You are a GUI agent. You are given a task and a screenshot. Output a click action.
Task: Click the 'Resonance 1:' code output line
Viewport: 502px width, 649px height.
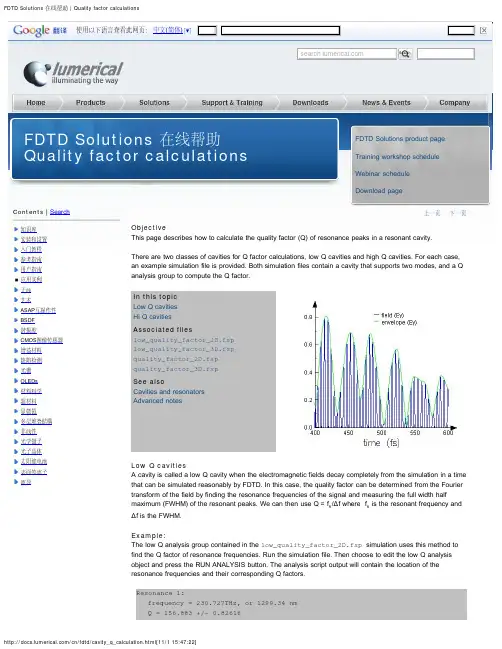pos(160,593)
